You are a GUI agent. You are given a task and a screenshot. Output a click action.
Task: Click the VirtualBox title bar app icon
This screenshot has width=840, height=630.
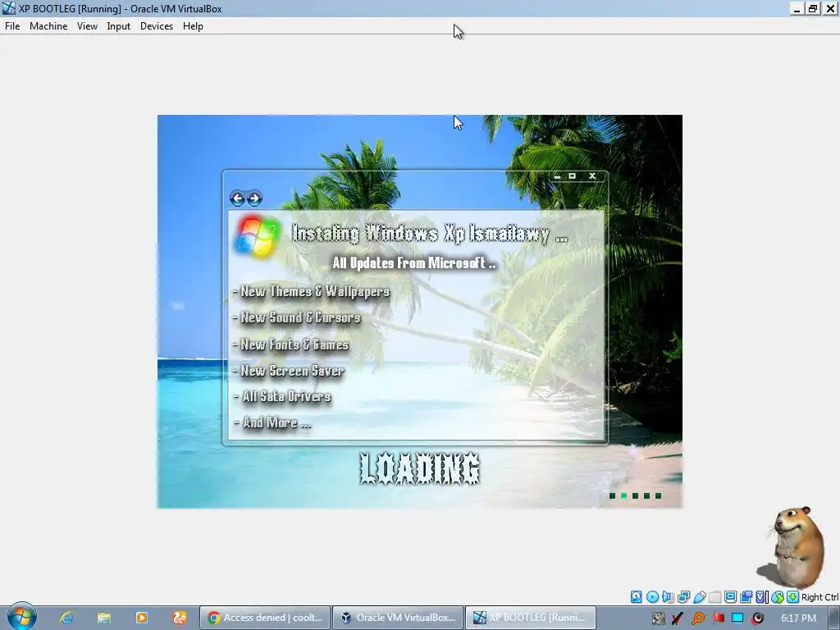[8, 8]
